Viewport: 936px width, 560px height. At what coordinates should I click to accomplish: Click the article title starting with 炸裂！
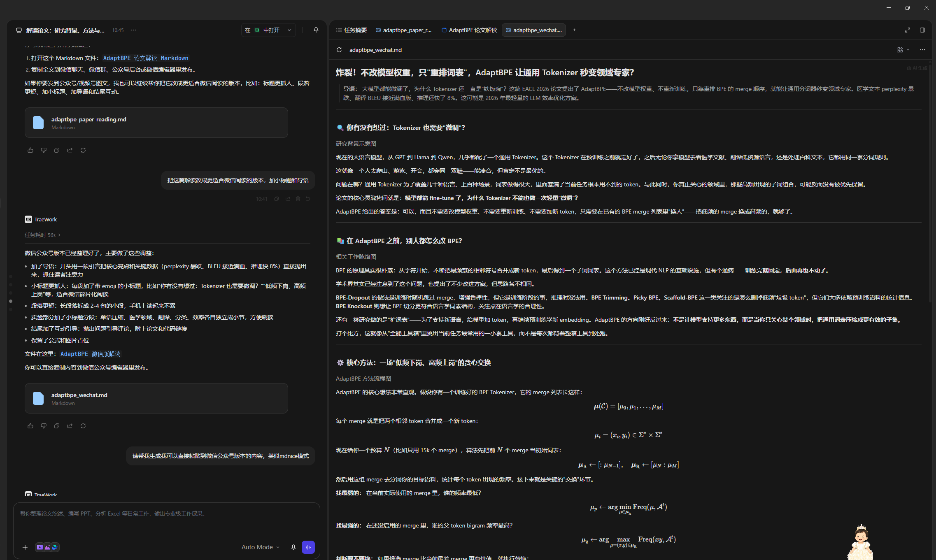(x=485, y=72)
